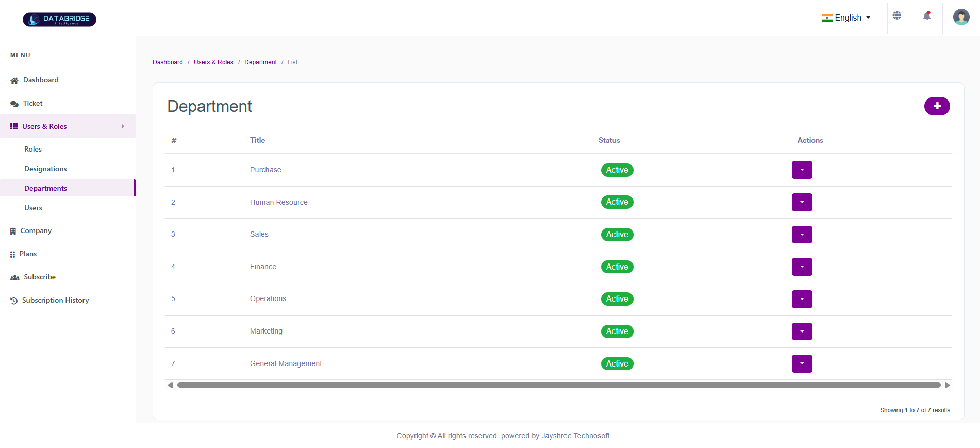Go to Department breadcrumb link

260,62
